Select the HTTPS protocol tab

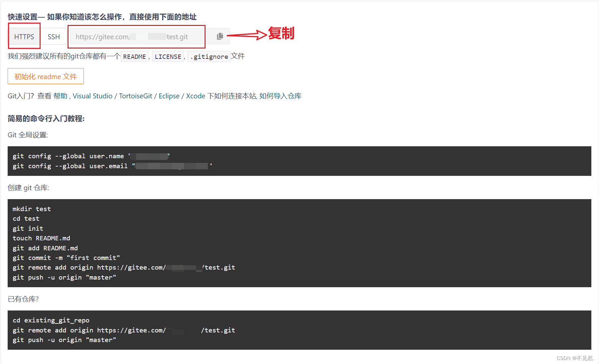[x=24, y=37]
